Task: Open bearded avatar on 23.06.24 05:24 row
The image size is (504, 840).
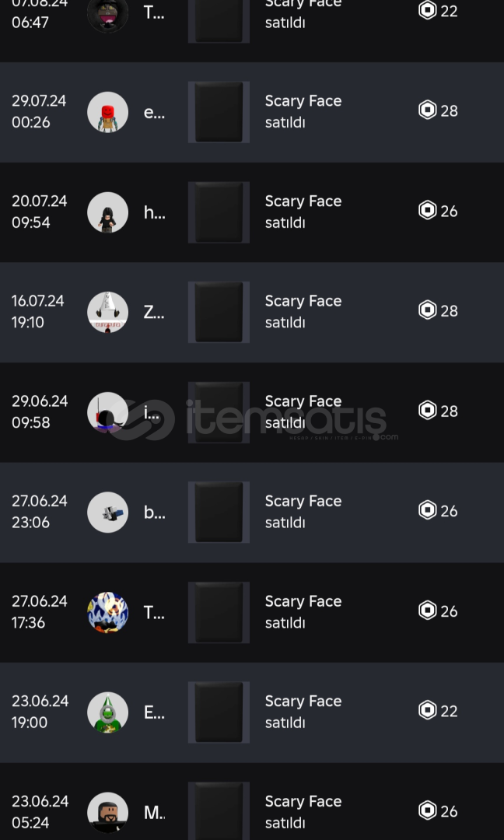Action: [x=107, y=812]
